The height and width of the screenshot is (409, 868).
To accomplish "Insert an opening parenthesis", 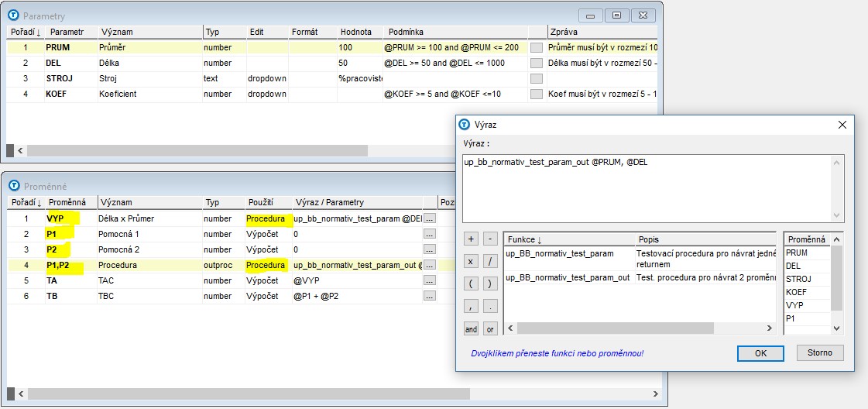I will [x=471, y=284].
